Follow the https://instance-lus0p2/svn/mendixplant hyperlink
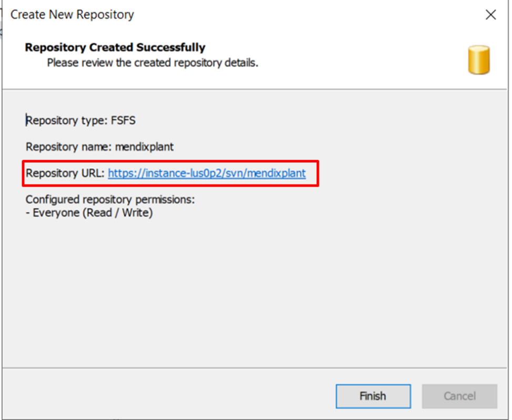 tap(207, 173)
